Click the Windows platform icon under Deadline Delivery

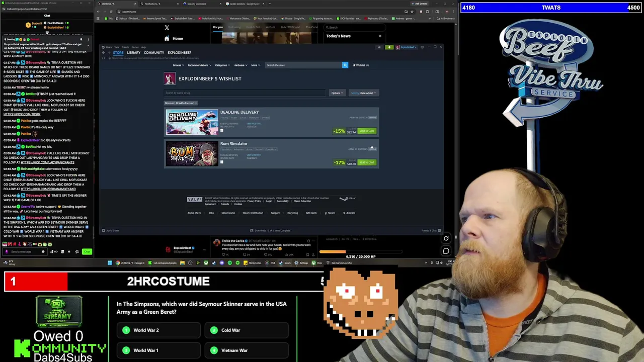221,131
